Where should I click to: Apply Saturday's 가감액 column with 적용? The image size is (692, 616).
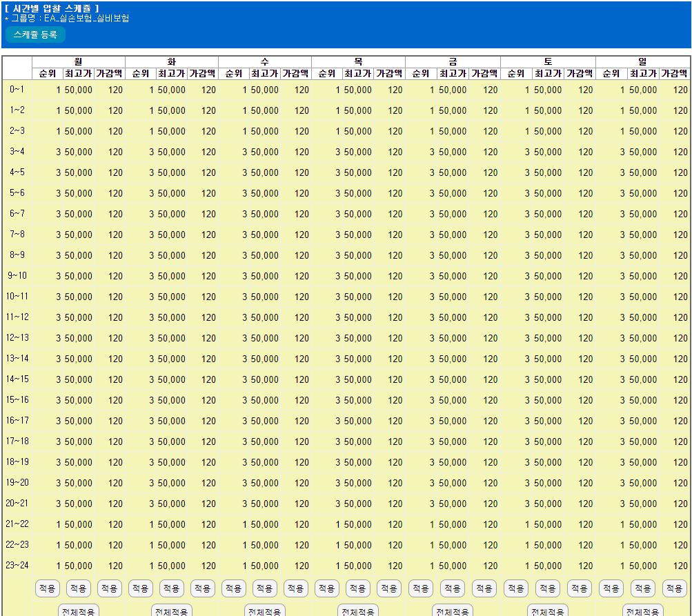coord(580,588)
